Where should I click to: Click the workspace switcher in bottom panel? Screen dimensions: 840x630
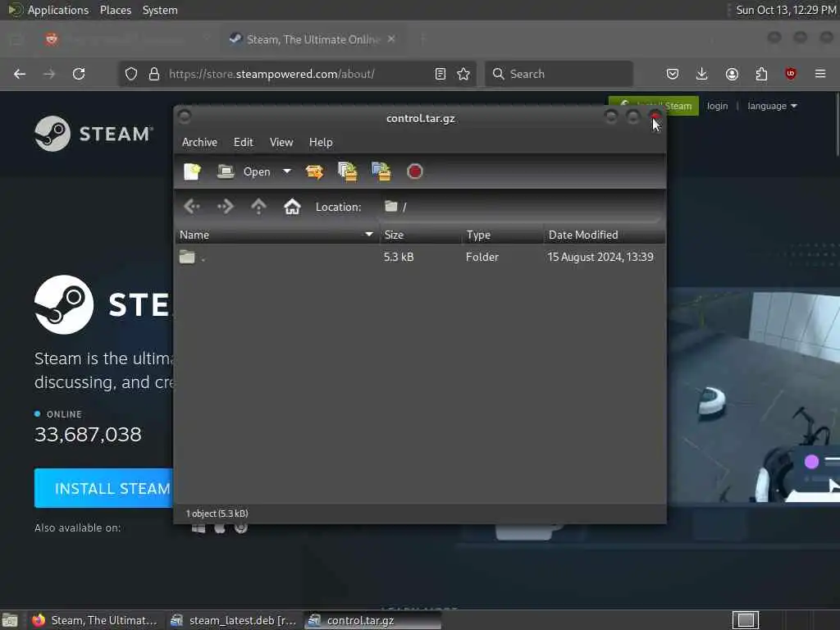click(745, 620)
